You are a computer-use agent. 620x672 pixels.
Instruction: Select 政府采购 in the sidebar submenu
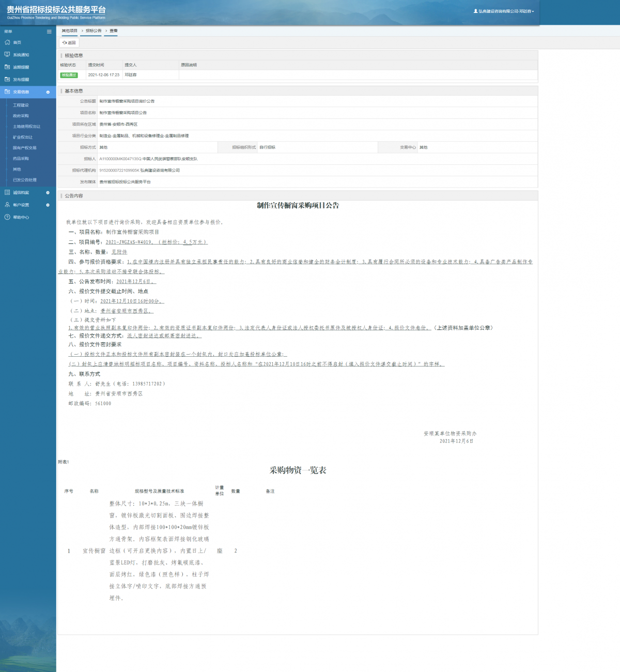click(x=21, y=116)
